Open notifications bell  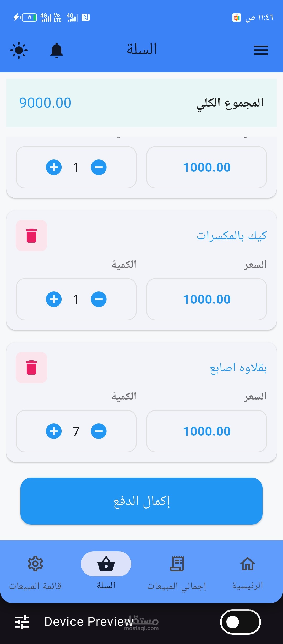click(x=56, y=50)
